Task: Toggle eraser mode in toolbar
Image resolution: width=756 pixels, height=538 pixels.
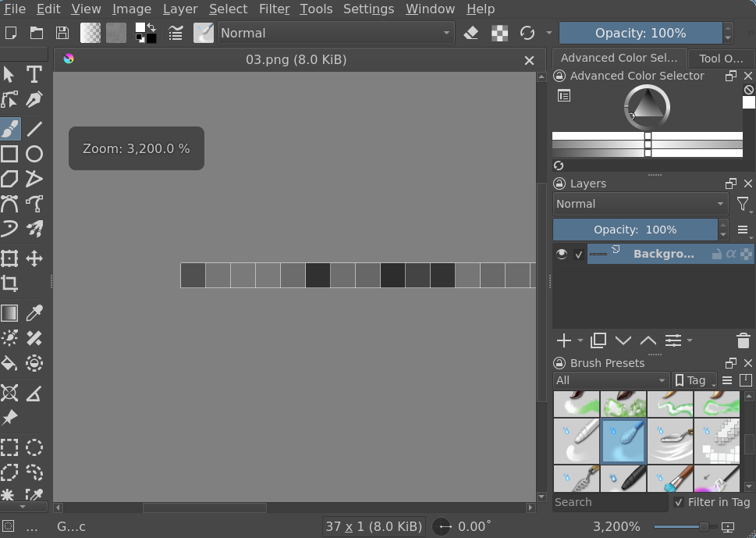Action: point(470,33)
